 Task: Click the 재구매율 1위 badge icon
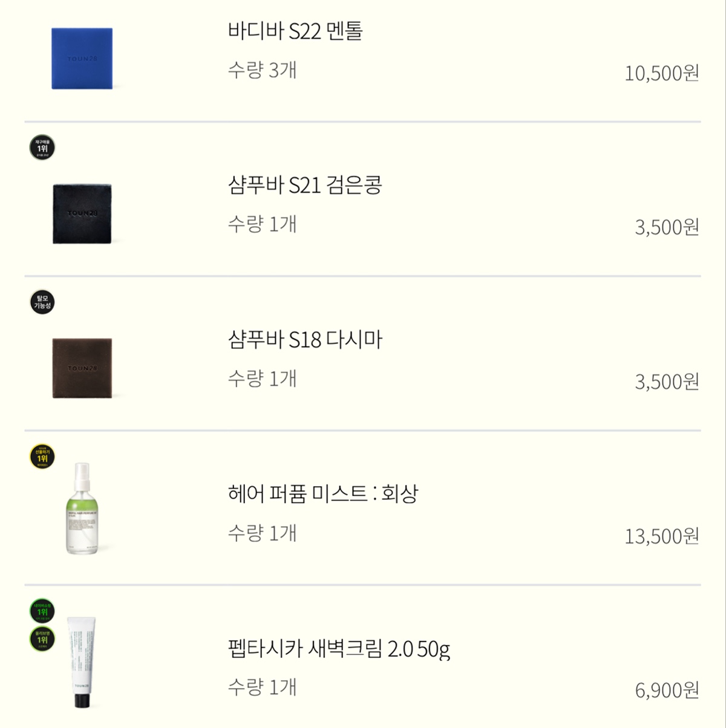[42, 148]
